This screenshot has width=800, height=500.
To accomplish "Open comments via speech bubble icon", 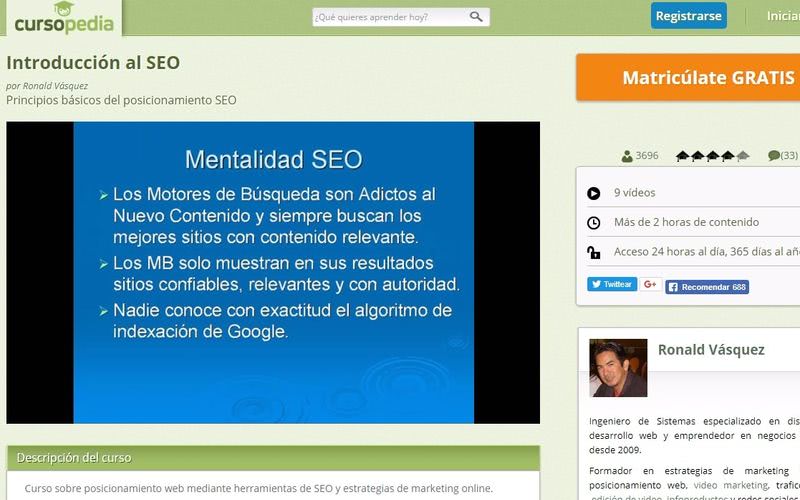I will [x=774, y=156].
